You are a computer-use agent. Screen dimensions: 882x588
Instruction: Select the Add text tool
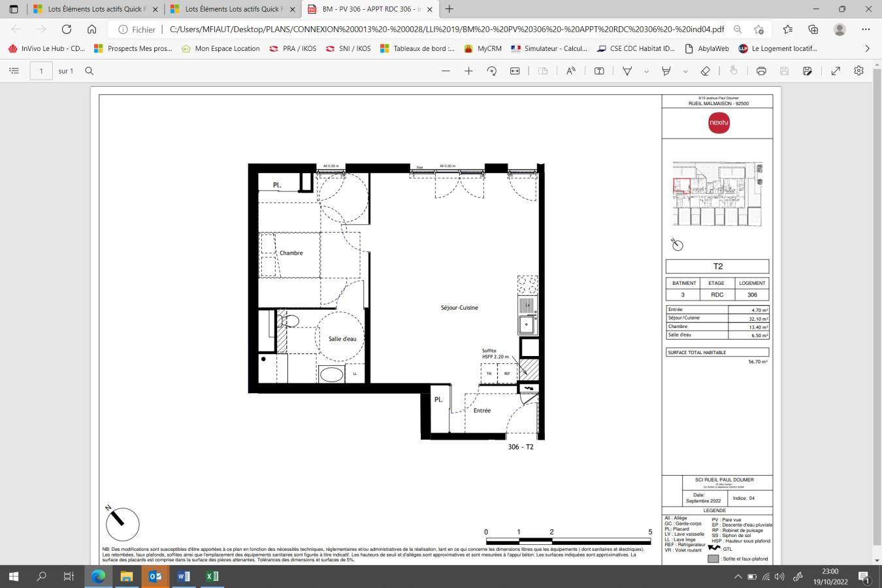point(599,71)
